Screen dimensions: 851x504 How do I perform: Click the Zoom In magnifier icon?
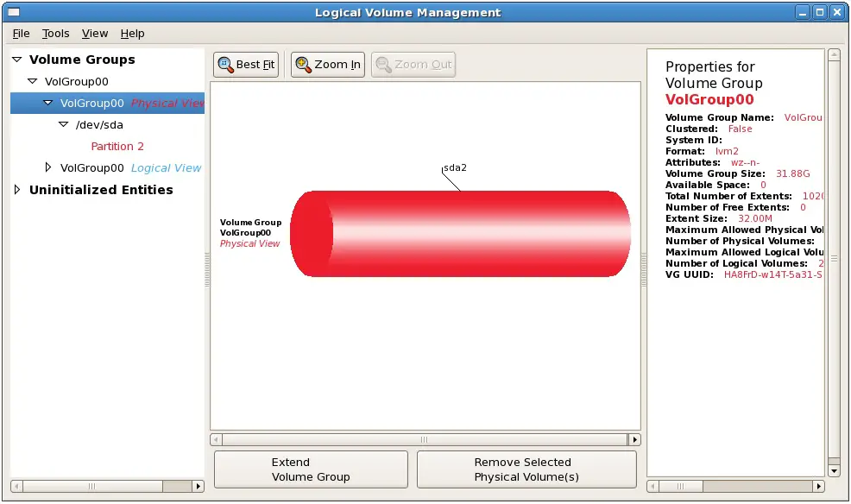coord(303,65)
